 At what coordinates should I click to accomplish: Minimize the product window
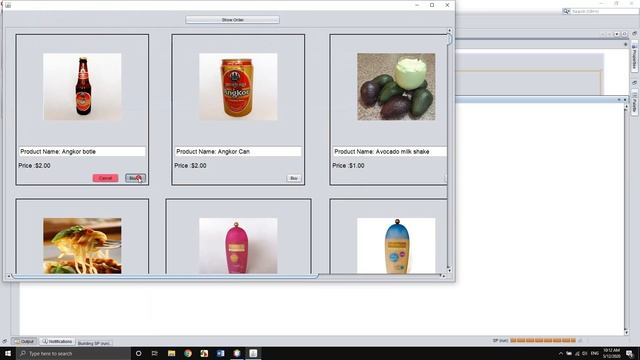(417, 5)
